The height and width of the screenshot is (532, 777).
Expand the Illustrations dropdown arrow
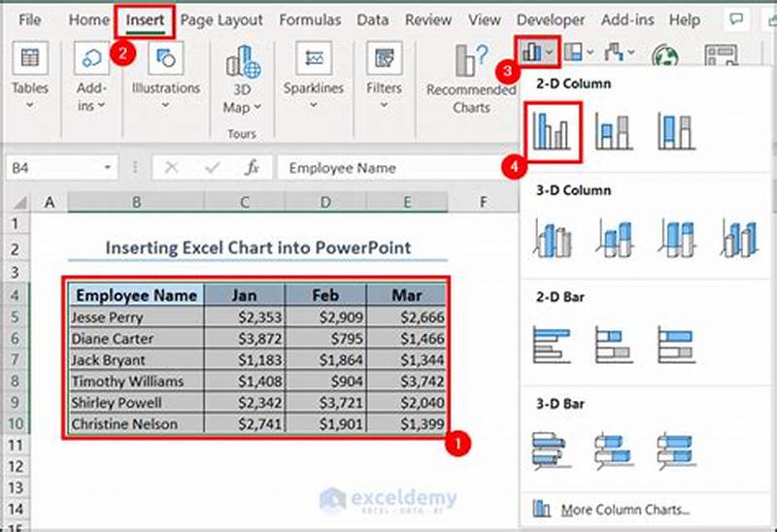[165, 105]
